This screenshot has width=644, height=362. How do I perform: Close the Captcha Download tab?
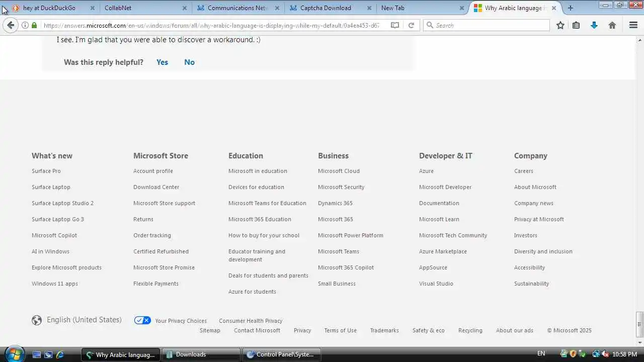[x=369, y=8]
